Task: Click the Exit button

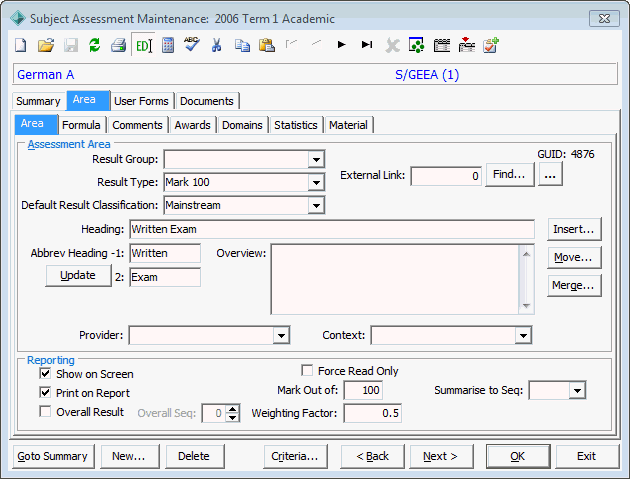Action: [587, 456]
